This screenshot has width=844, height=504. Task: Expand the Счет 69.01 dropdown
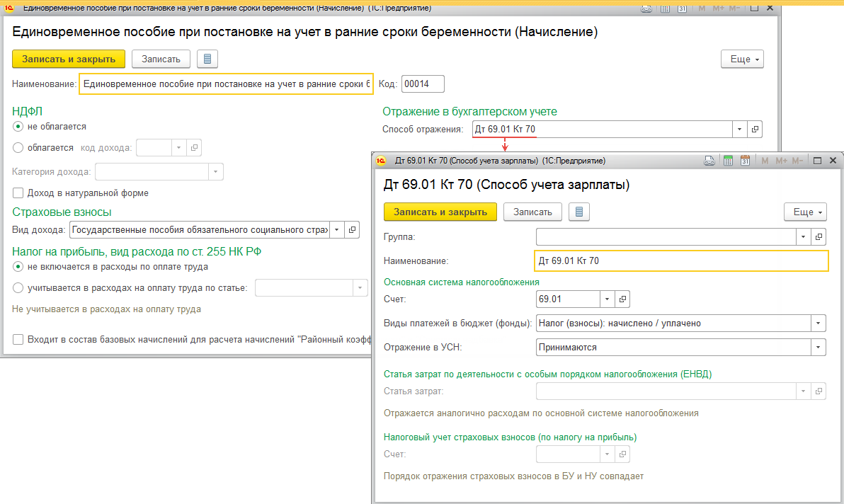point(608,299)
